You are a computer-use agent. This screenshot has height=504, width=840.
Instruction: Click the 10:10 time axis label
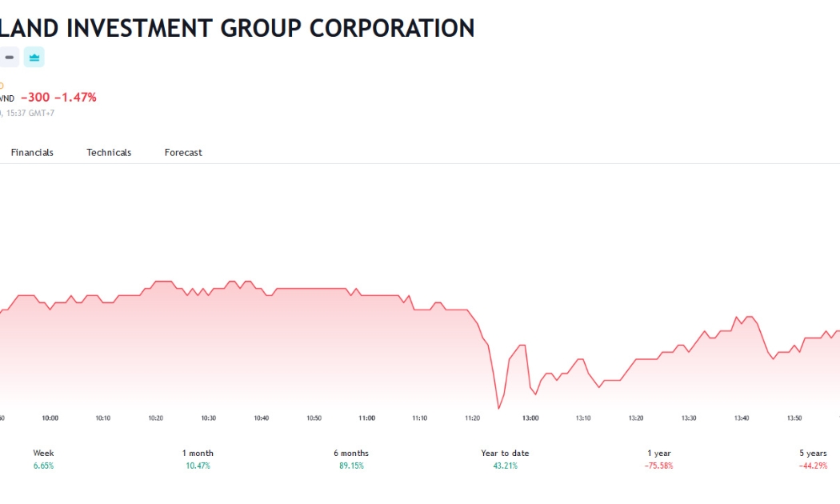[103, 418]
